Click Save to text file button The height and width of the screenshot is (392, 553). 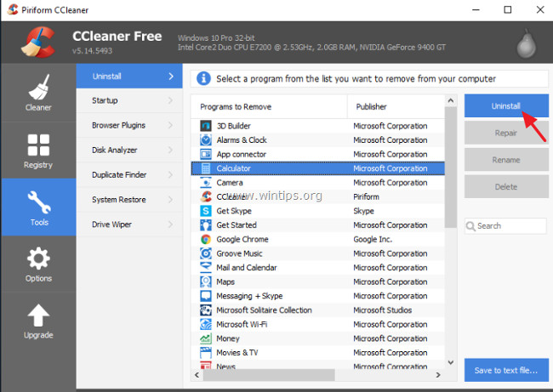[x=506, y=370]
